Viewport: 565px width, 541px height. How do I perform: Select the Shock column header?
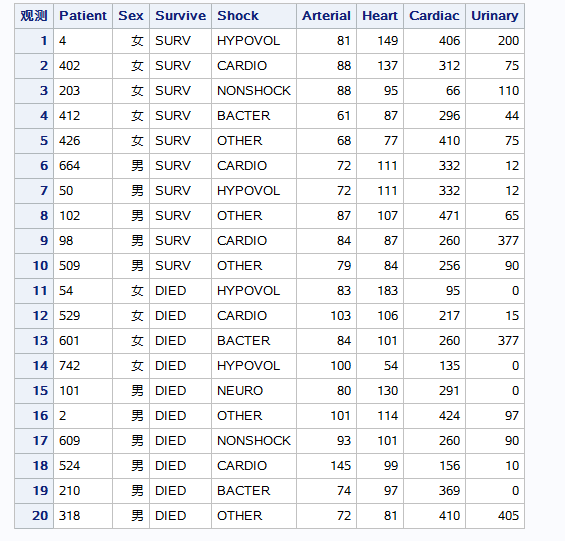click(254, 16)
